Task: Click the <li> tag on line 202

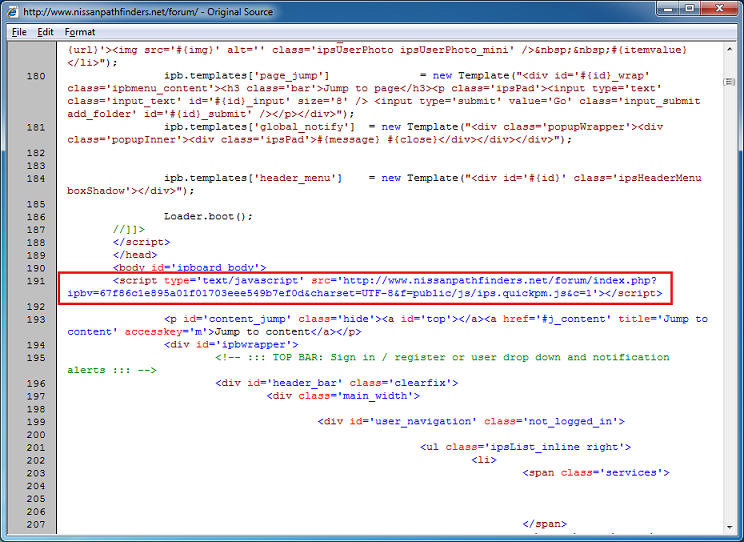Action: tap(484, 460)
